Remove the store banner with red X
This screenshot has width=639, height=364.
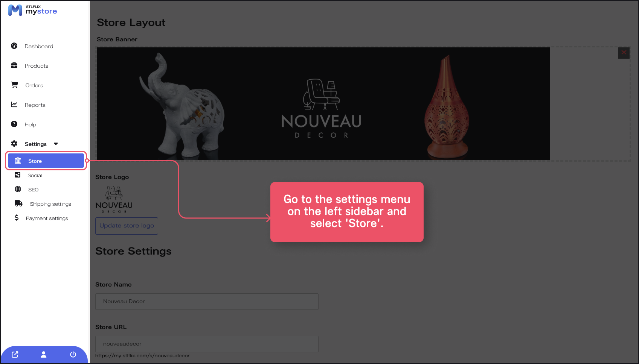point(624,53)
